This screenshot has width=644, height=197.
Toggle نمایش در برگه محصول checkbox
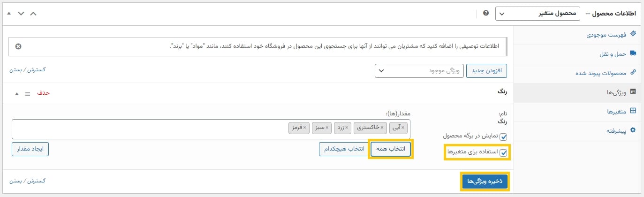pyautogui.click(x=504, y=136)
